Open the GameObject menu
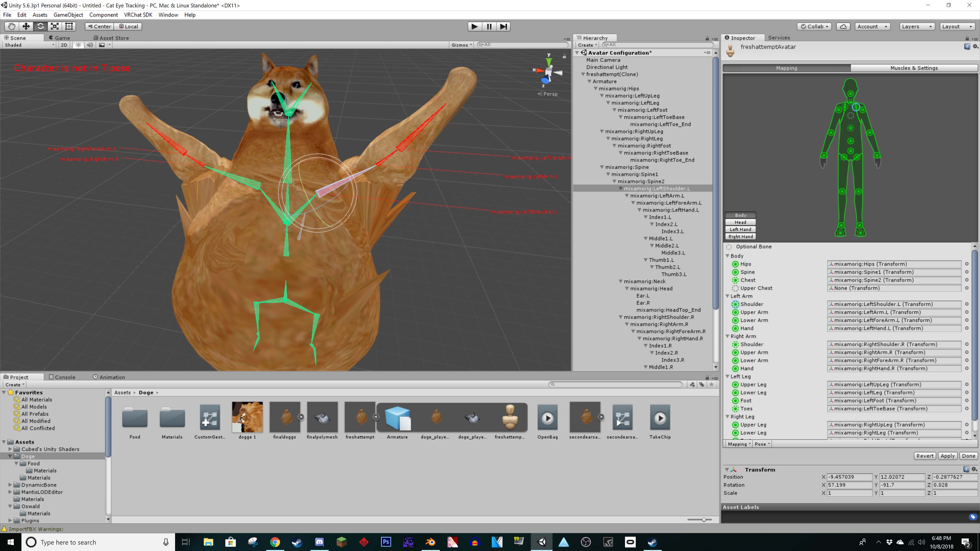 tap(68, 15)
